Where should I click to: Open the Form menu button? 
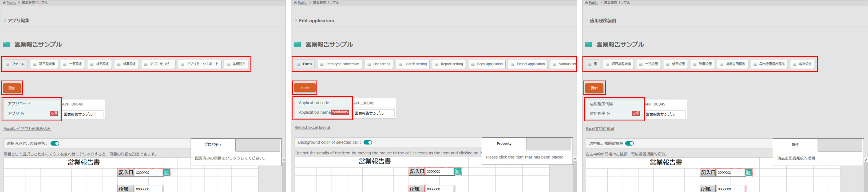tap(305, 64)
